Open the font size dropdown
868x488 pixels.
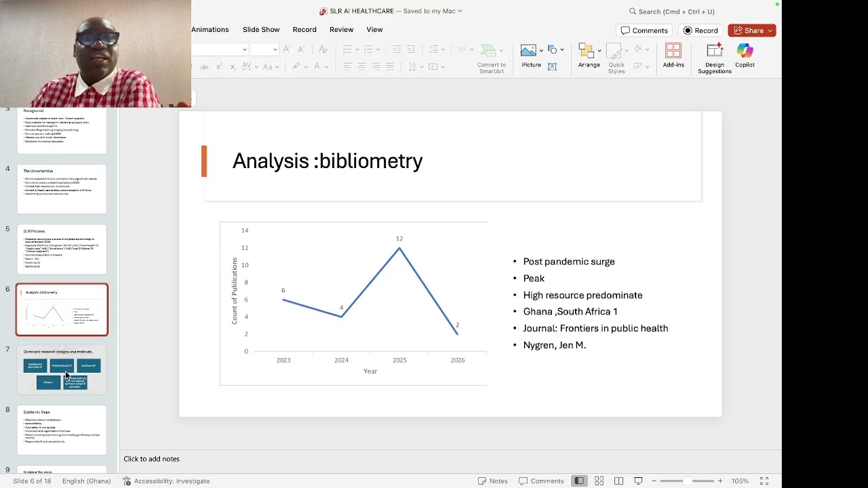pyautogui.click(x=275, y=49)
